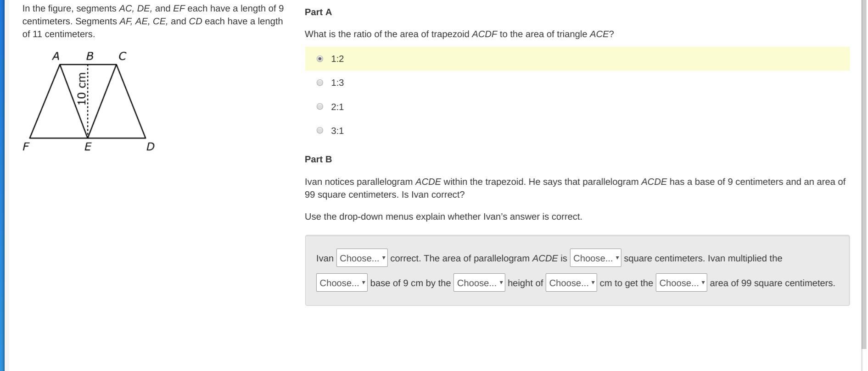Select the 2:1 radio option
The height and width of the screenshot is (371, 868).
point(320,106)
